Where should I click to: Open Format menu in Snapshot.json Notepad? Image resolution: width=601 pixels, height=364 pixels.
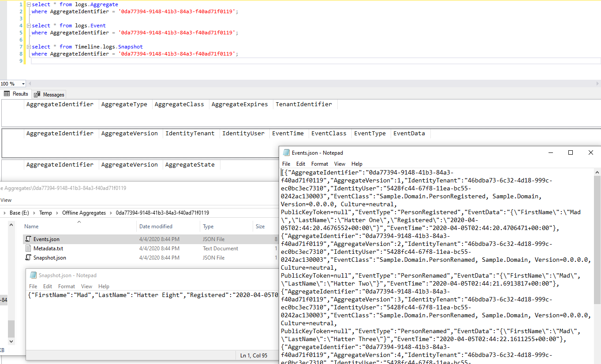[67, 286]
